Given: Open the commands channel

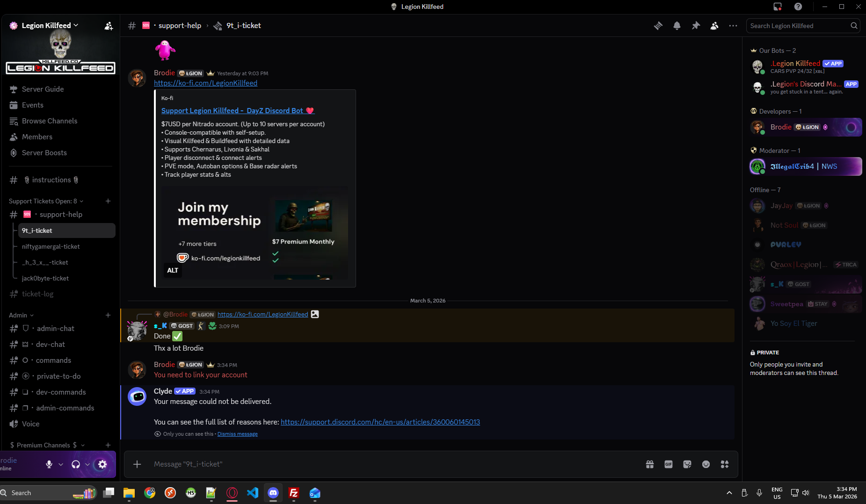Looking at the screenshot, I should point(60,360).
